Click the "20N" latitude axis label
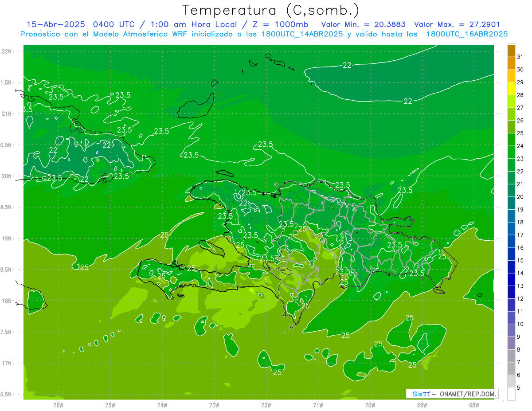Screen dimensions: 532x411 click(7, 176)
